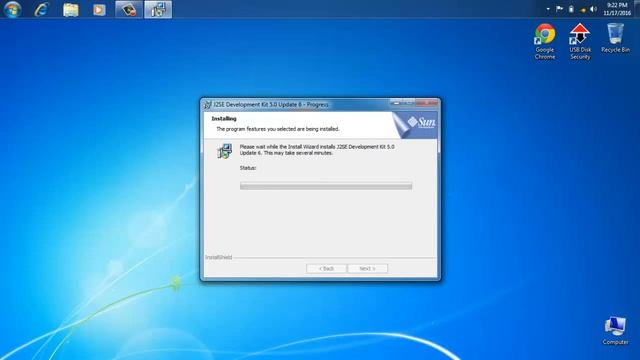The width and height of the screenshot is (640, 360).
Task: Launch Internet Explorer from the taskbar
Action: coord(41,9)
